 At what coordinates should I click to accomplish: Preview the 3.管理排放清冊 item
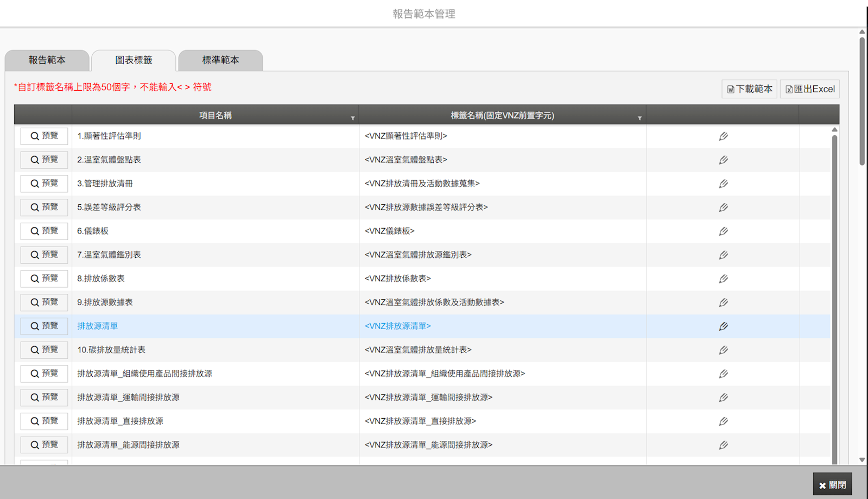point(44,184)
